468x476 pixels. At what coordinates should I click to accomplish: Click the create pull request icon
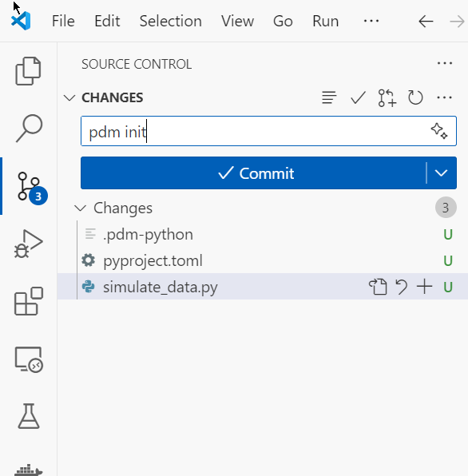[387, 97]
